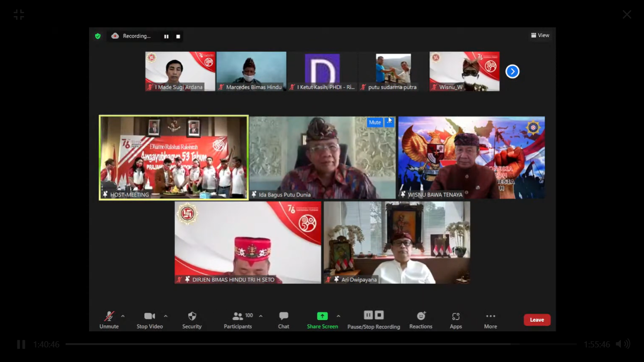Click the HOST-MEETING video tile

pyautogui.click(x=173, y=158)
